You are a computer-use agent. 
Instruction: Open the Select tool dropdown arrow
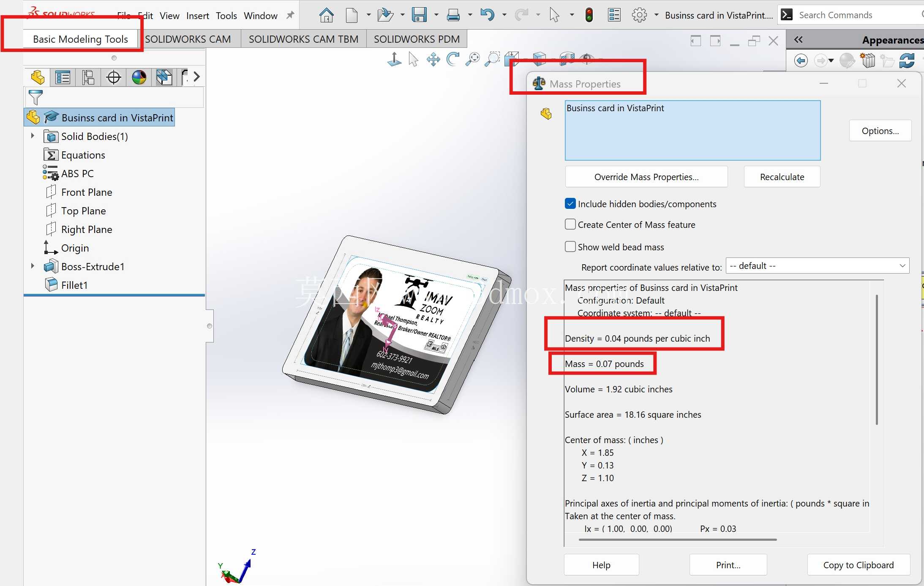pyautogui.click(x=572, y=15)
